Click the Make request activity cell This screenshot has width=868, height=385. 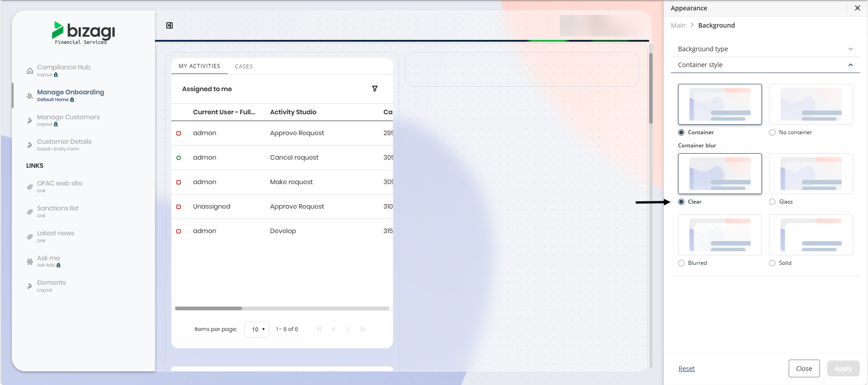[x=291, y=182]
